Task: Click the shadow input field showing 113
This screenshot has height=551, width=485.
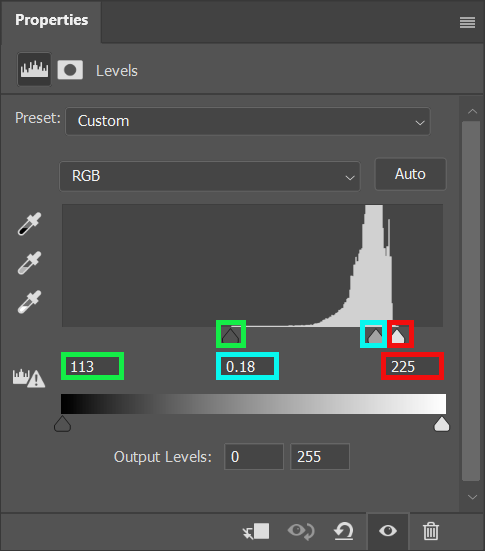Action: point(92,366)
